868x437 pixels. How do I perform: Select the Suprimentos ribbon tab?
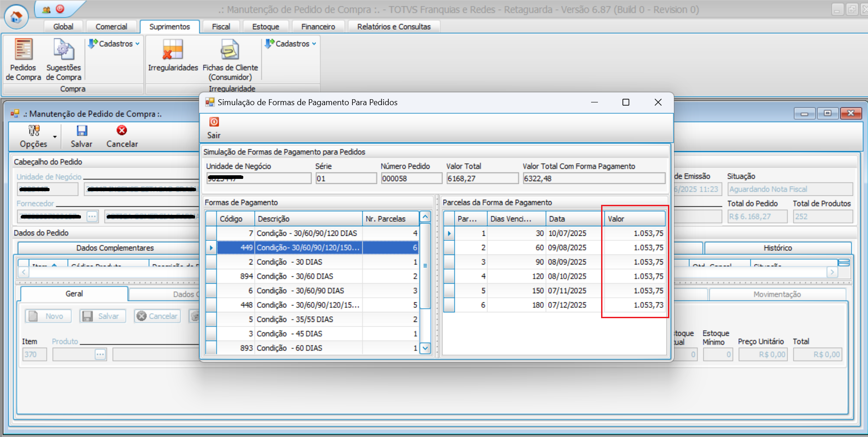point(170,27)
